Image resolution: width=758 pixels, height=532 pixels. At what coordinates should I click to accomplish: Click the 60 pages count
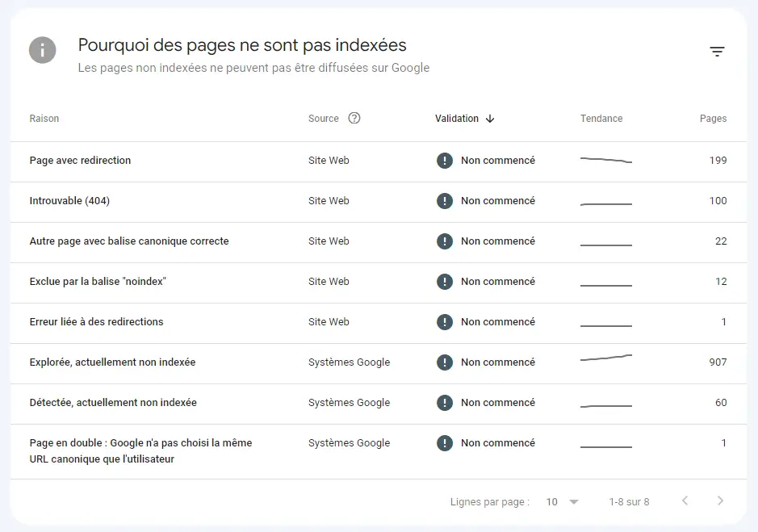click(721, 402)
